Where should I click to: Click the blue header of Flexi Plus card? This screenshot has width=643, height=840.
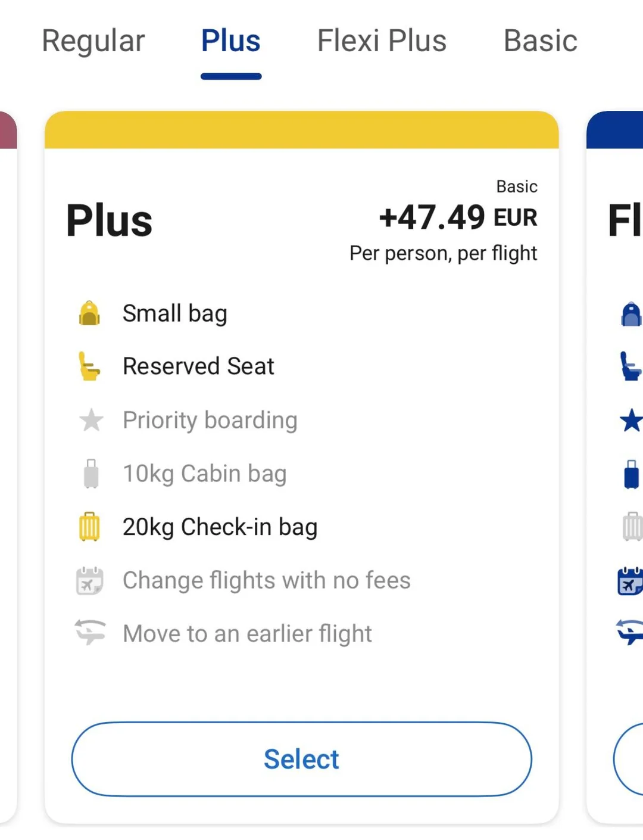616,130
